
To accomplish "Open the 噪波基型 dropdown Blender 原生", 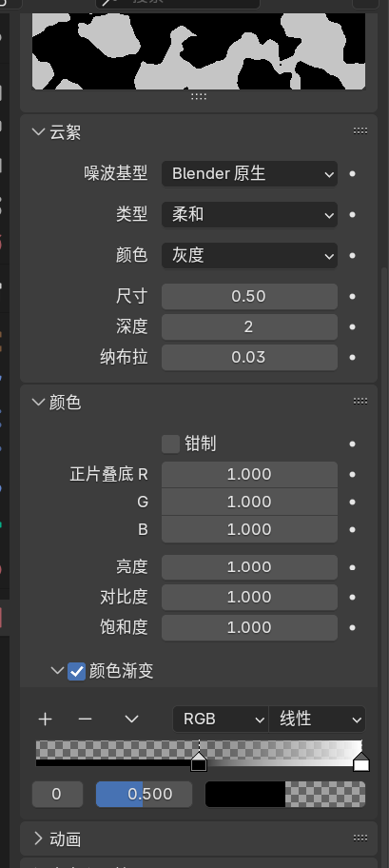I will tap(249, 174).
